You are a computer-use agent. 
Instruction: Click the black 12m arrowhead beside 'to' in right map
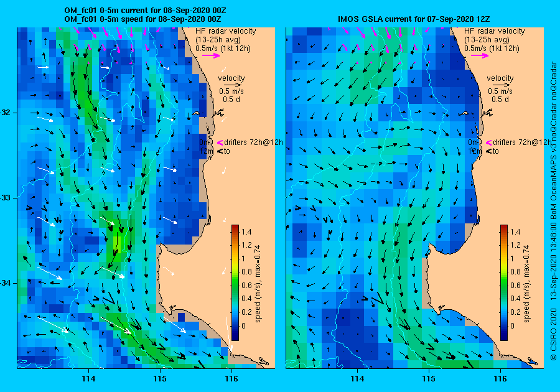(x=489, y=151)
